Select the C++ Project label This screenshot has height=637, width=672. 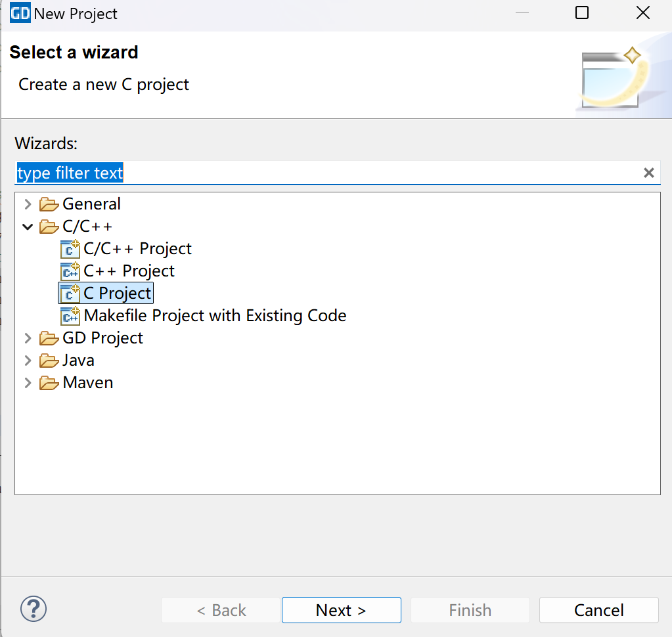point(129,271)
